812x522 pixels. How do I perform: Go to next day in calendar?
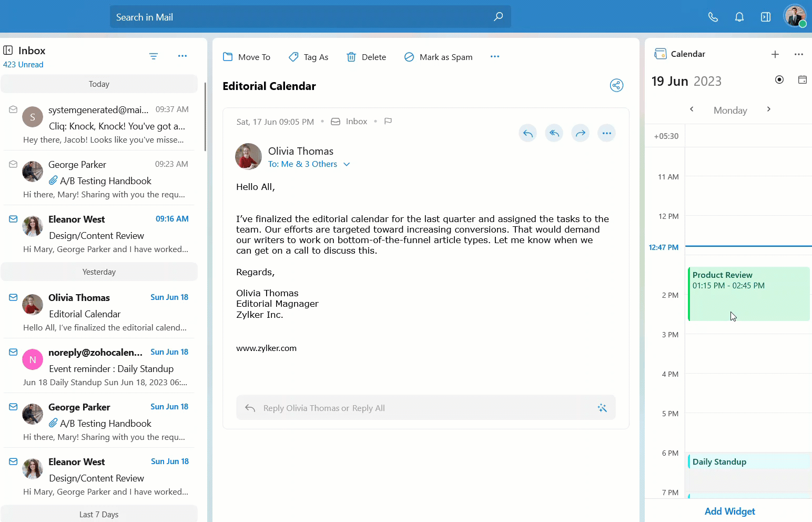click(769, 109)
